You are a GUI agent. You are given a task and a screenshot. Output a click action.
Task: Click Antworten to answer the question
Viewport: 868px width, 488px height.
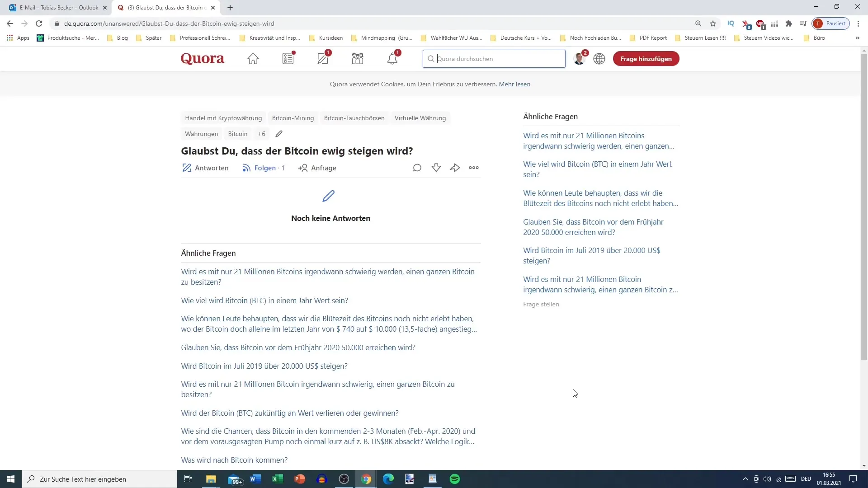click(205, 168)
